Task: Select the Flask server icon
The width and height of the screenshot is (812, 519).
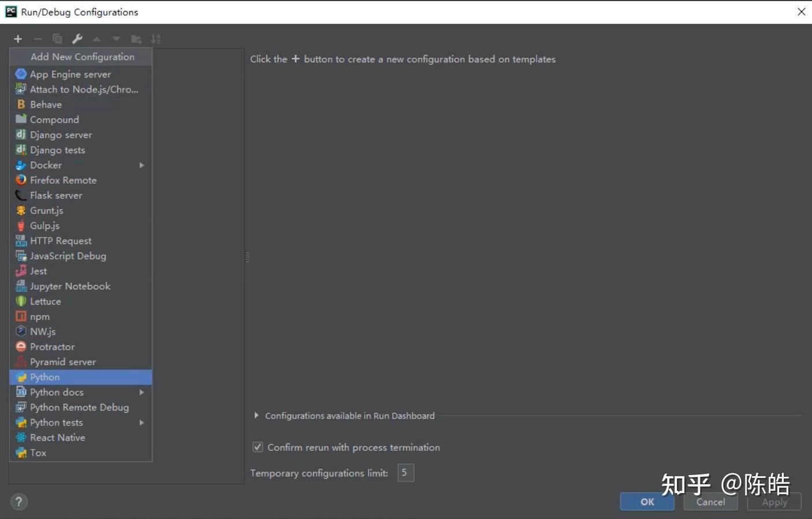Action: (x=21, y=195)
